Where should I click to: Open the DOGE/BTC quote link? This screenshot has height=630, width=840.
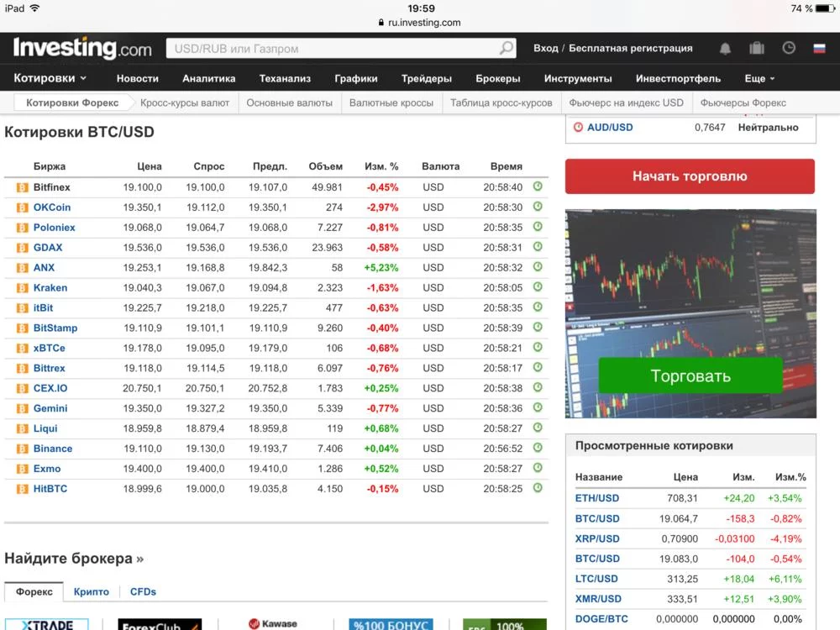pyautogui.click(x=601, y=619)
